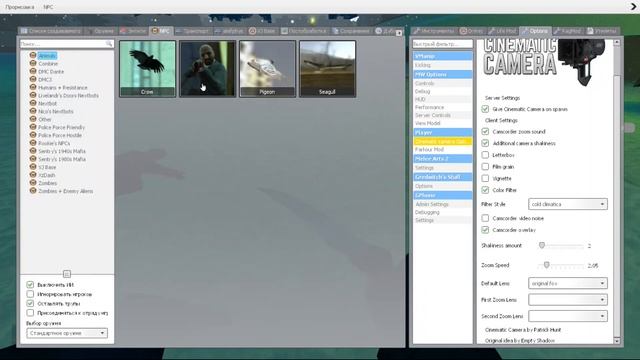Click the DMC3 category icon
The height and width of the screenshot is (360, 640).
tap(33, 79)
